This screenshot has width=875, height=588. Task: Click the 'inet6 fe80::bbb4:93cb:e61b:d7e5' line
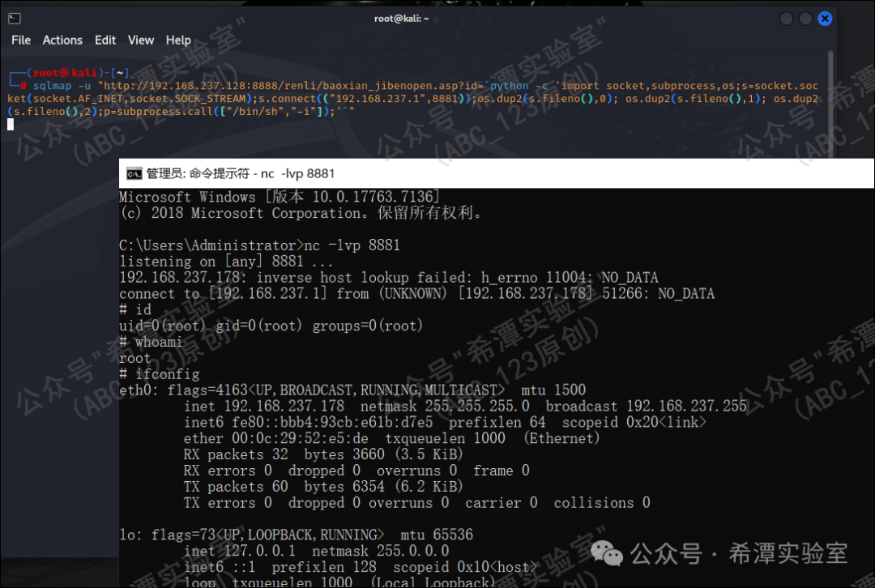pyautogui.click(x=445, y=422)
